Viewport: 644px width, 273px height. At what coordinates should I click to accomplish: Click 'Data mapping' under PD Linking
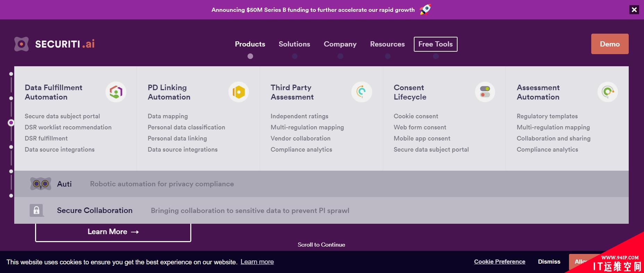coord(168,116)
